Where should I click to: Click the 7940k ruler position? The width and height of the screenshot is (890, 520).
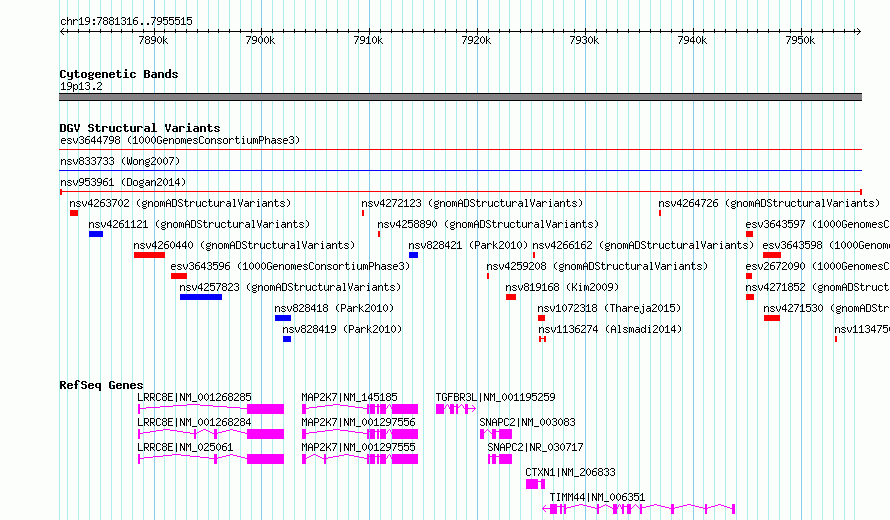click(x=692, y=40)
